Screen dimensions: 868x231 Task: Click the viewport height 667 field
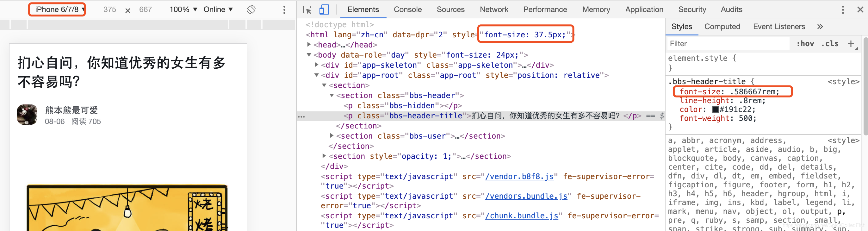click(146, 9)
